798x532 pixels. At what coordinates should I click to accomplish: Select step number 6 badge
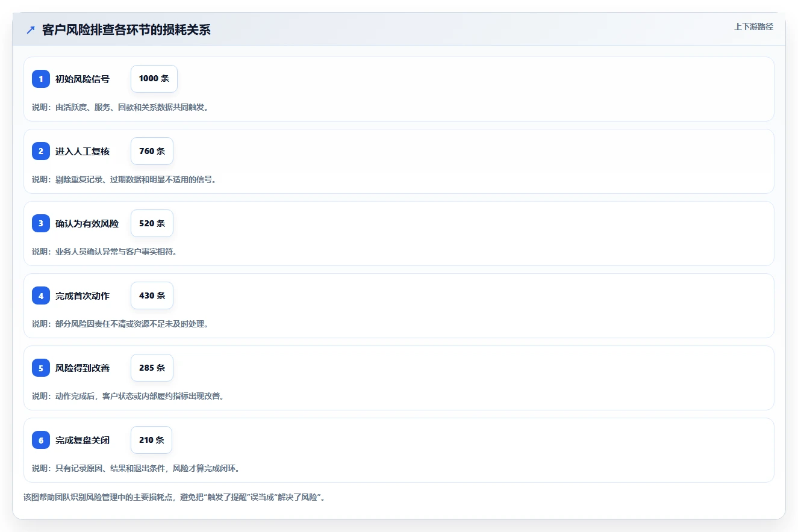[41, 440]
